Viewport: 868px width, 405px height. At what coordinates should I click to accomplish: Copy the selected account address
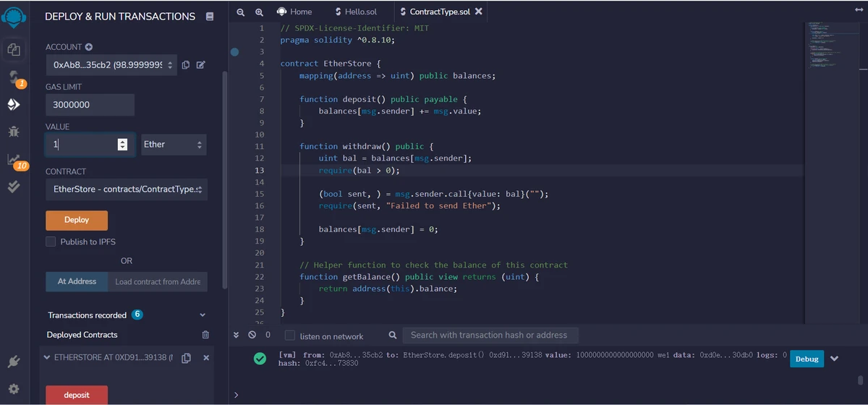[186, 65]
